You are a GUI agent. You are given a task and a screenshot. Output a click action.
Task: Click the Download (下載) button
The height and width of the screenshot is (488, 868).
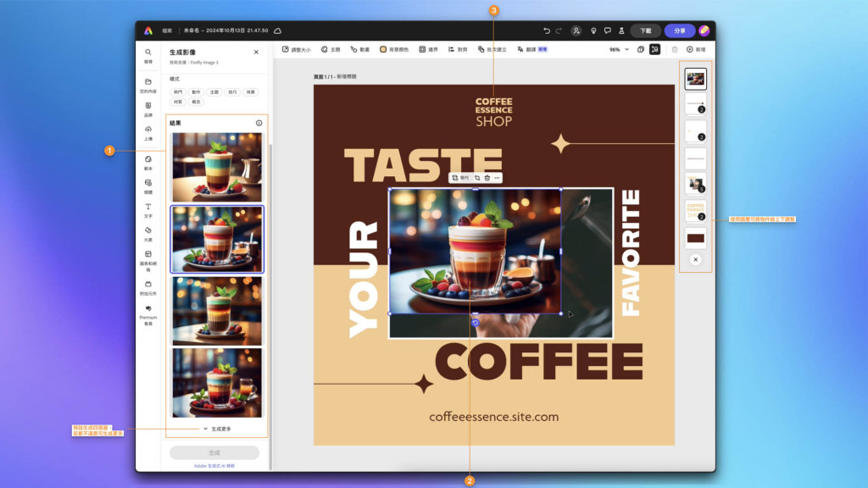coord(646,30)
